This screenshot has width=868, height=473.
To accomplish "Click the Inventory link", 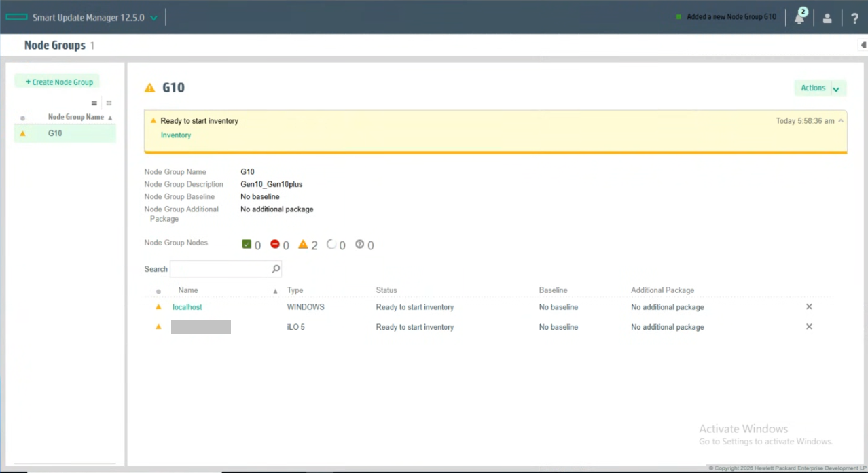I will (x=176, y=135).
